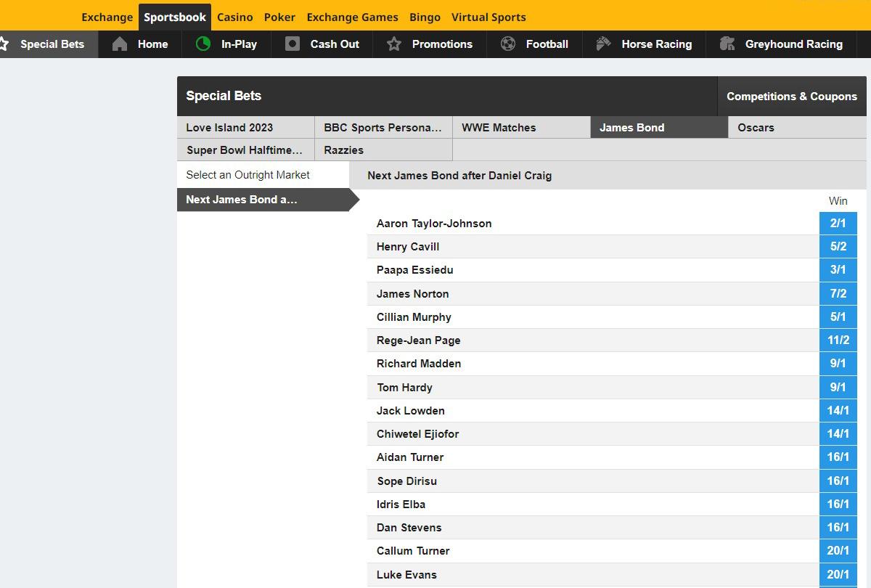The height and width of the screenshot is (588, 871).
Task: Click the name Tom Hardy
Action: click(x=404, y=387)
